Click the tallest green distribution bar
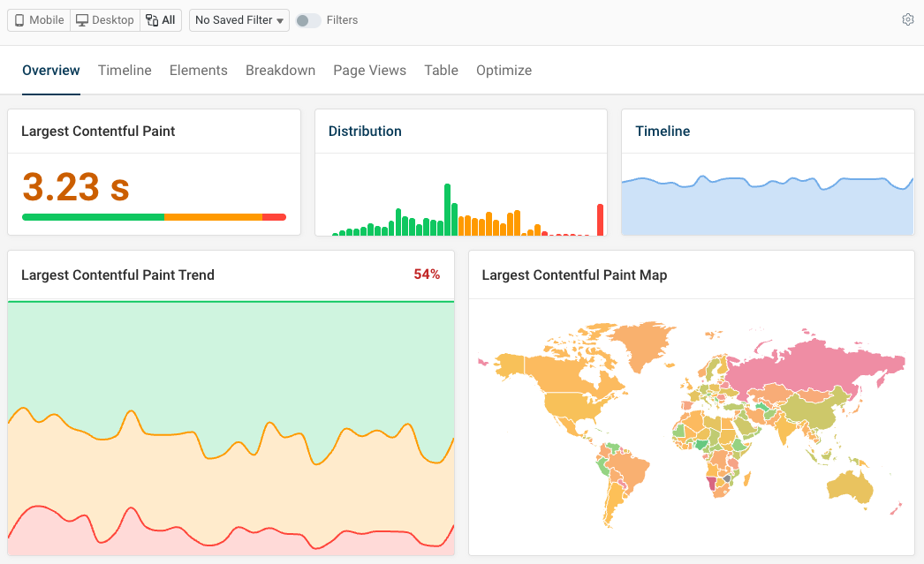Image resolution: width=924 pixels, height=564 pixels. (448, 203)
